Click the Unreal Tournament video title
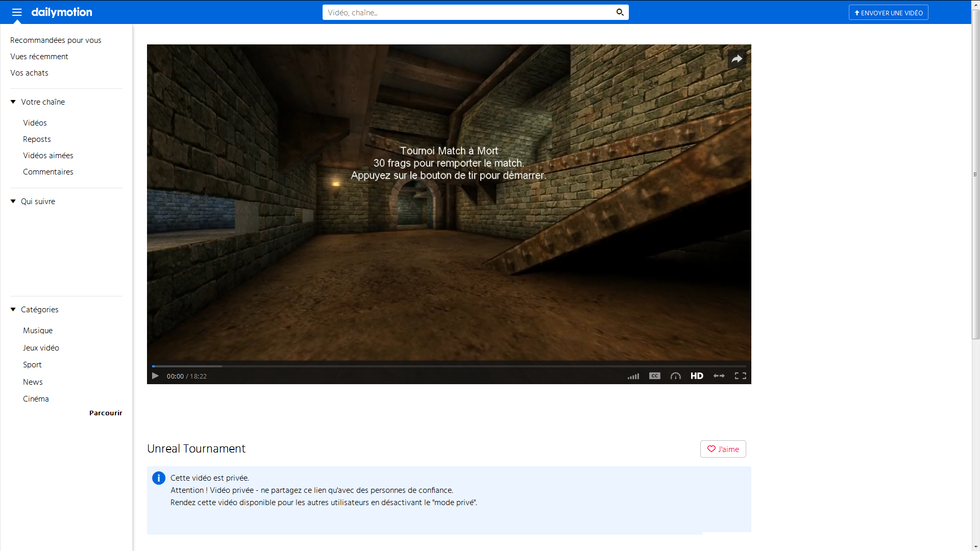Screen dimensions: 980x551 196,448
